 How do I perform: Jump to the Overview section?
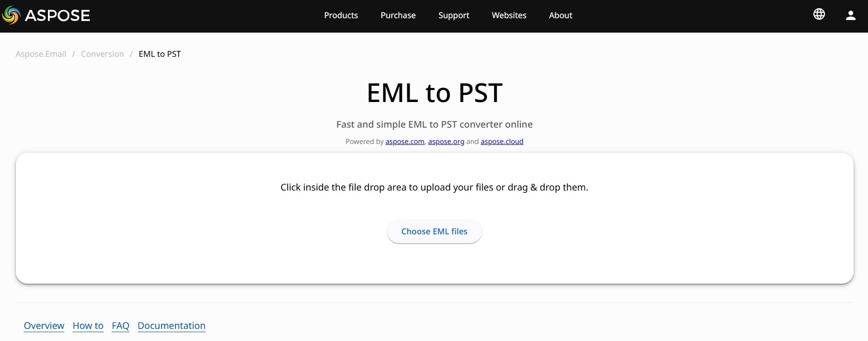(x=44, y=326)
